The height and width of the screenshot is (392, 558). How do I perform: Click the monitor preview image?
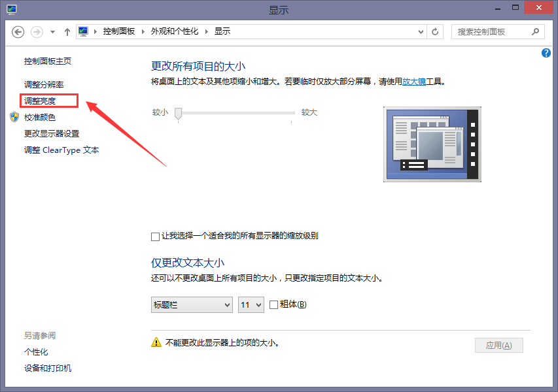click(x=432, y=144)
